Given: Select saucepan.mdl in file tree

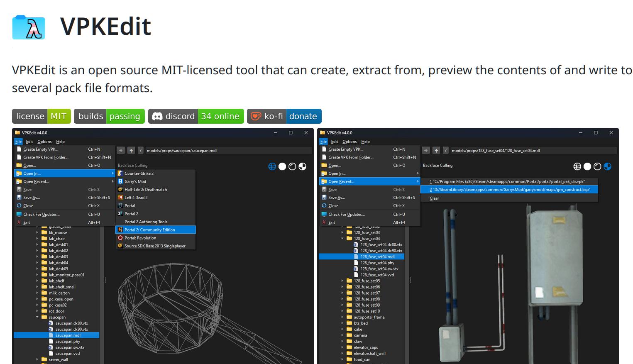Looking at the screenshot, I should pyautogui.click(x=56, y=335).
